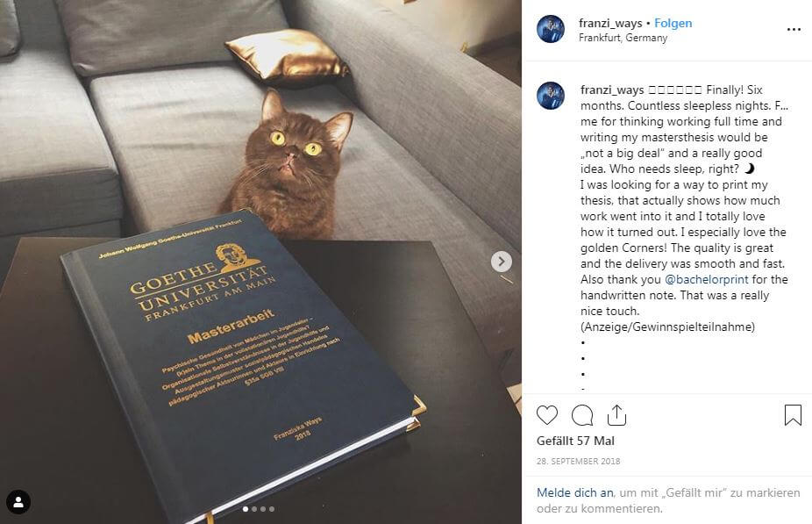812x524 pixels.
Task: Open the @bachelorprint mention
Action: pos(707,279)
